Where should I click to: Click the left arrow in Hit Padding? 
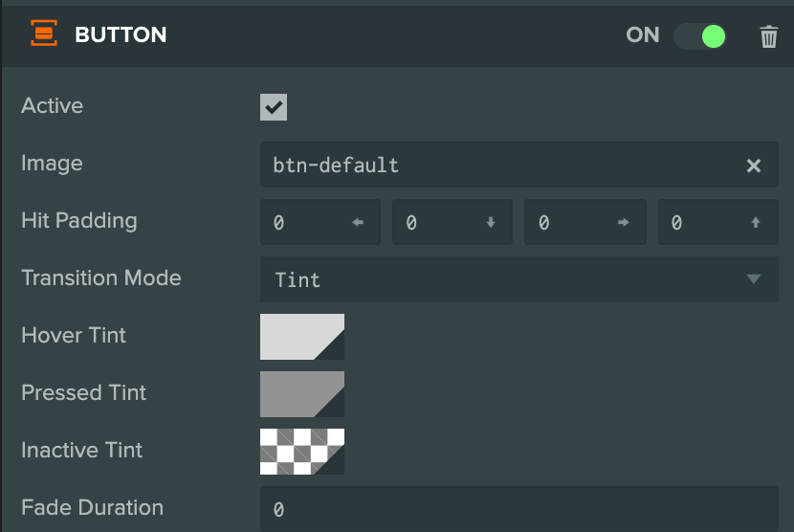pos(358,222)
